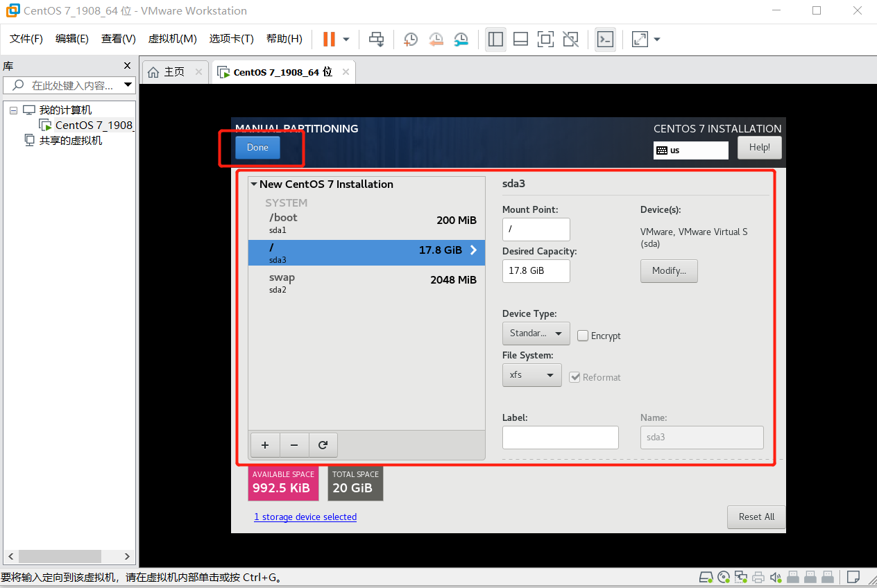Close the CentOS 7_1908_64 位 tab

[346, 72]
